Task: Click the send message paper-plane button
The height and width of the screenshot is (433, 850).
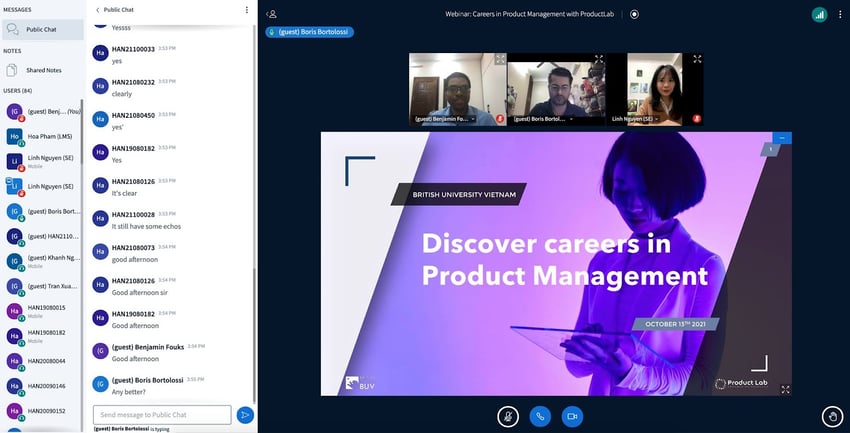Action: point(245,415)
